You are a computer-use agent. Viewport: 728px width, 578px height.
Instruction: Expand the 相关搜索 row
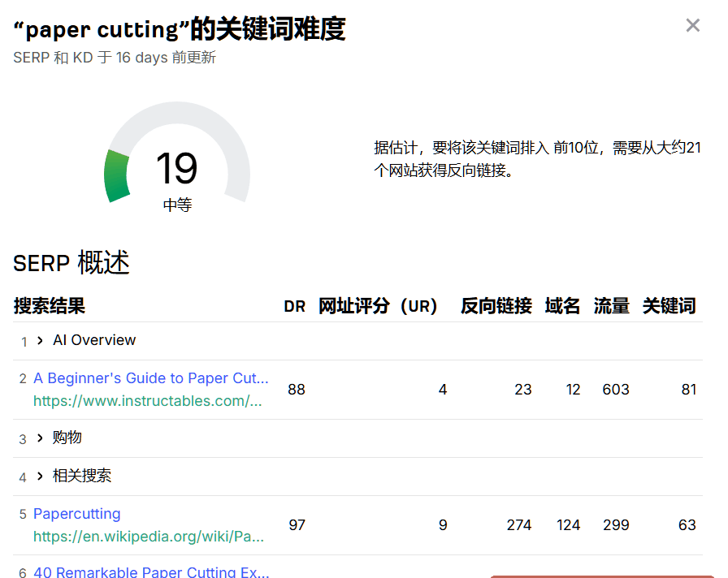pos(40,476)
